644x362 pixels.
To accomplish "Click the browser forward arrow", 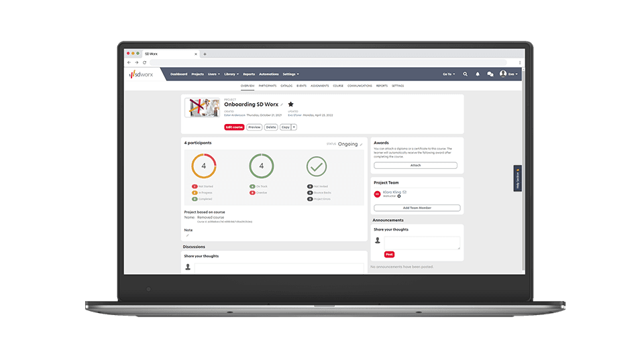I will [x=137, y=62].
